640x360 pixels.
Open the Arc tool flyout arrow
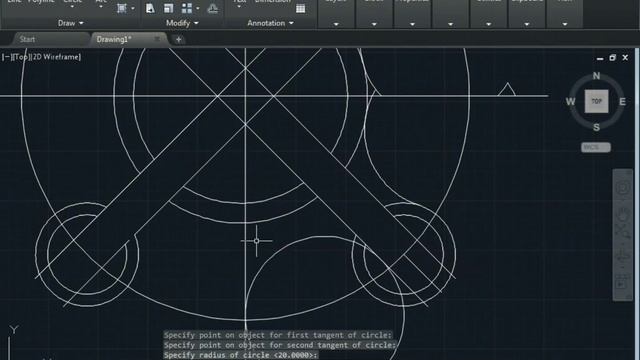[x=101, y=7]
